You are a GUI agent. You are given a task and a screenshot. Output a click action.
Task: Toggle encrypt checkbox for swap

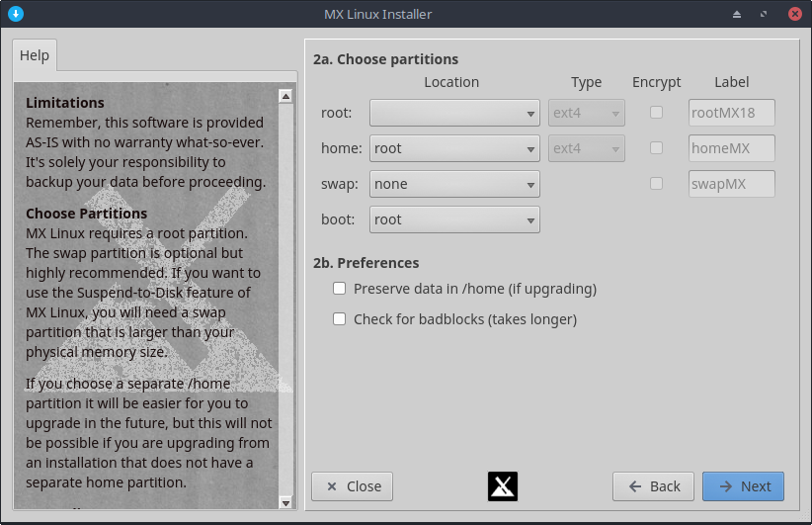[x=656, y=184]
